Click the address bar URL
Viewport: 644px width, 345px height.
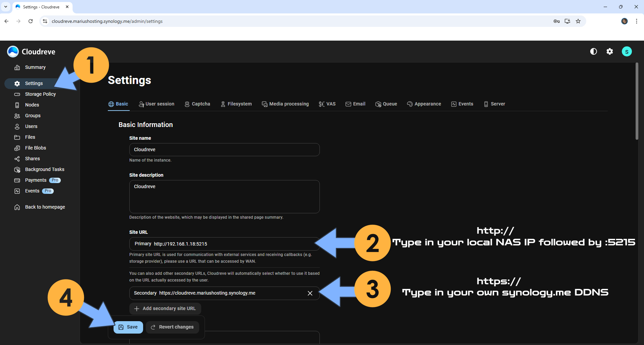coord(107,21)
